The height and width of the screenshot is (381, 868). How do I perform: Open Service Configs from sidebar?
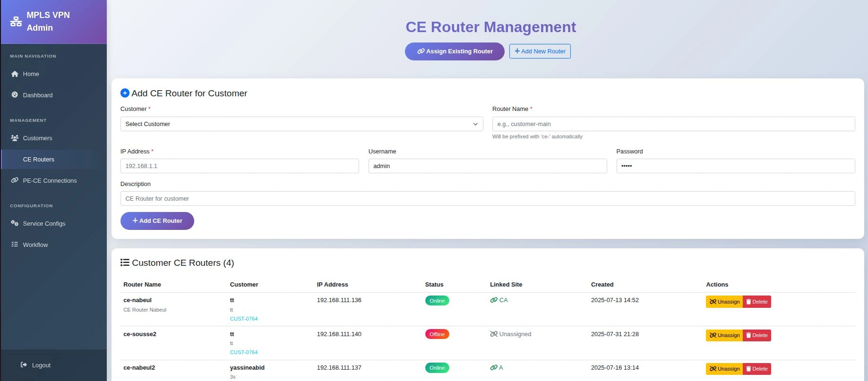pos(54,223)
